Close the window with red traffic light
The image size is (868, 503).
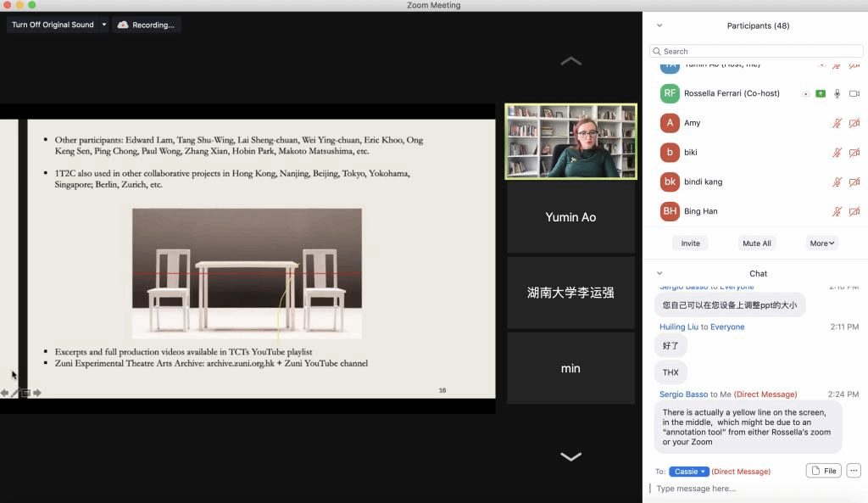pyautogui.click(x=7, y=5)
